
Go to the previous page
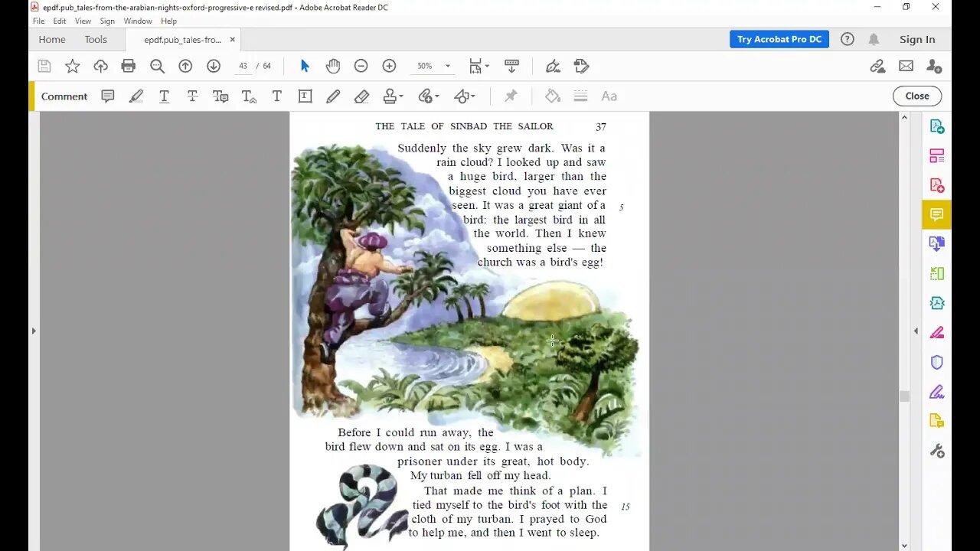[x=185, y=66]
